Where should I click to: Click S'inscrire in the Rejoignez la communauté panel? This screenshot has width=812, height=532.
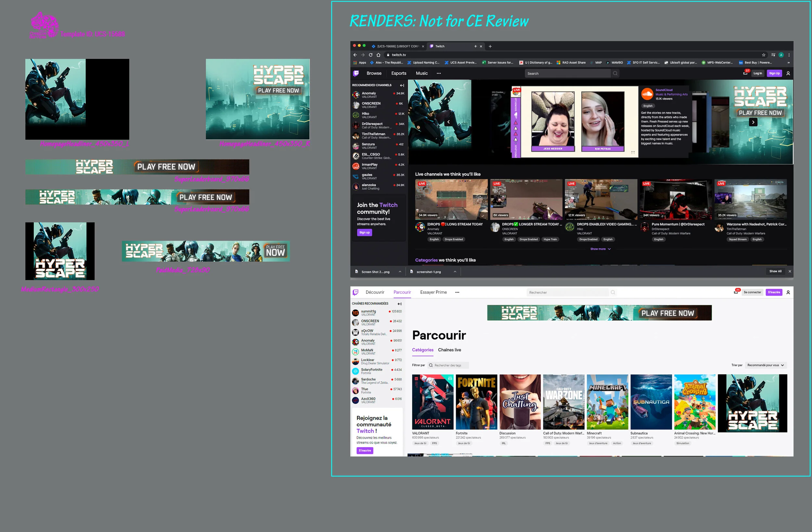point(364,450)
